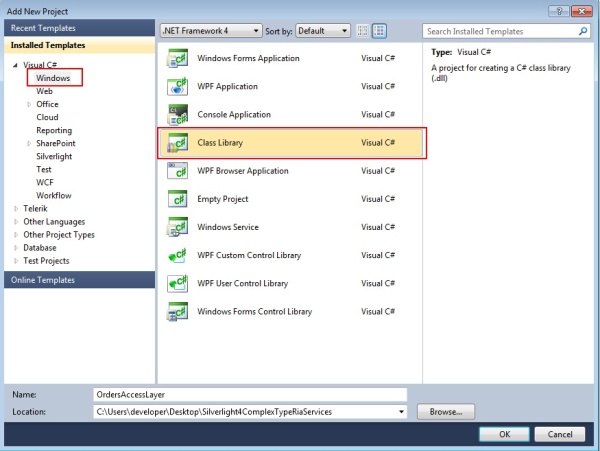Open the Installed Templates section
The width and height of the screenshot is (600, 451).
[80, 45]
